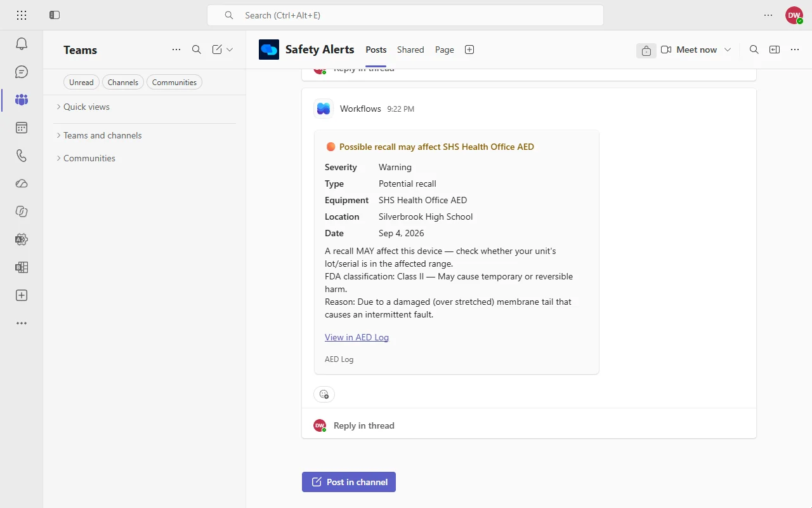Open OneDrive cloud icon
This screenshot has height=508, width=812.
pos(22,184)
